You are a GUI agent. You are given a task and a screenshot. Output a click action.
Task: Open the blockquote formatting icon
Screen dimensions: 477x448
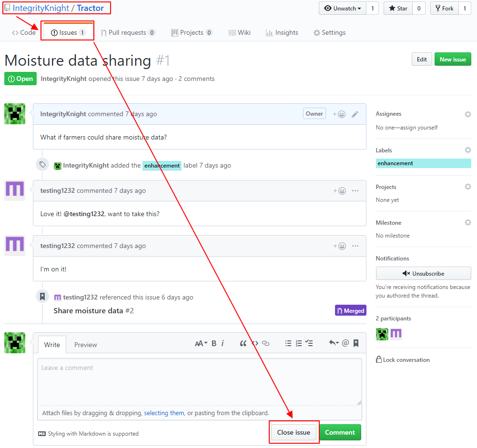(243, 343)
